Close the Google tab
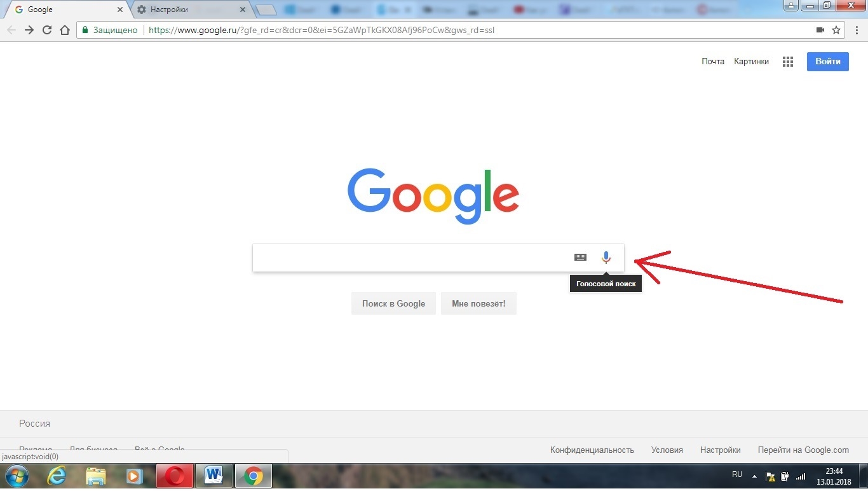 coord(120,10)
